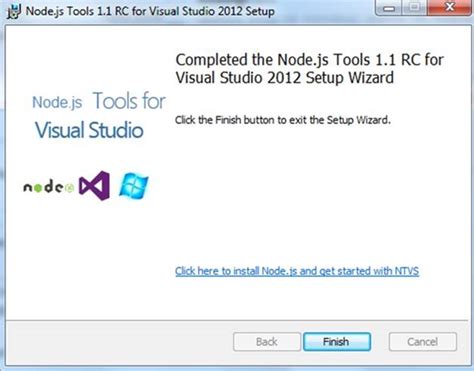
Task: Click "NTVS" at the end of the link
Action: click(407, 271)
